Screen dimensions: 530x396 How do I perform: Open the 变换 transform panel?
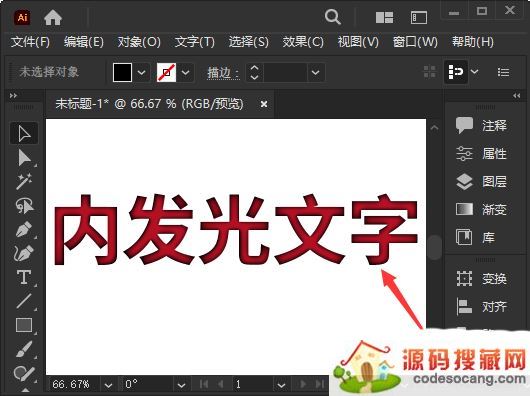click(481, 279)
